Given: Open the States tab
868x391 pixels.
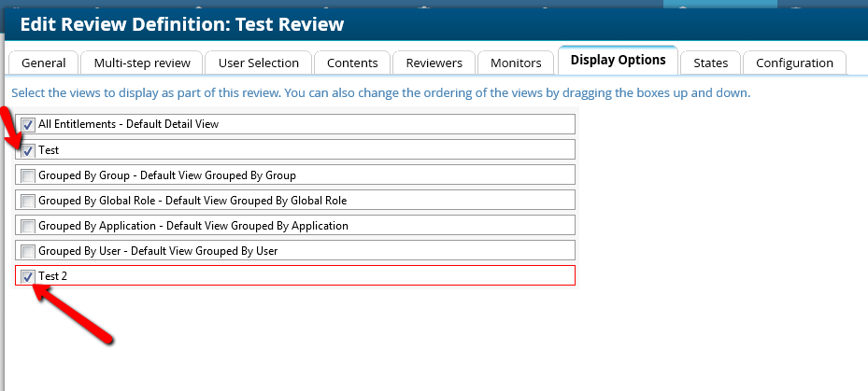Looking at the screenshot, I should click(x=710, y=63).
